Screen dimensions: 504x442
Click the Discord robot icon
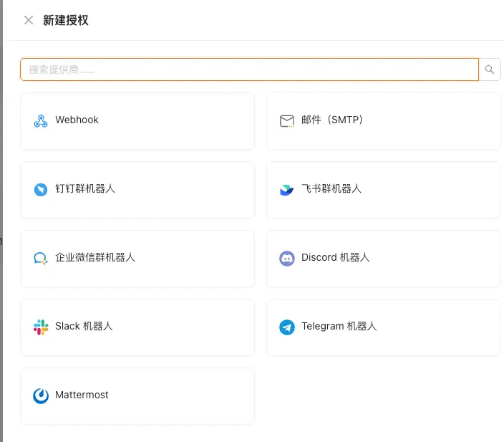287,259
